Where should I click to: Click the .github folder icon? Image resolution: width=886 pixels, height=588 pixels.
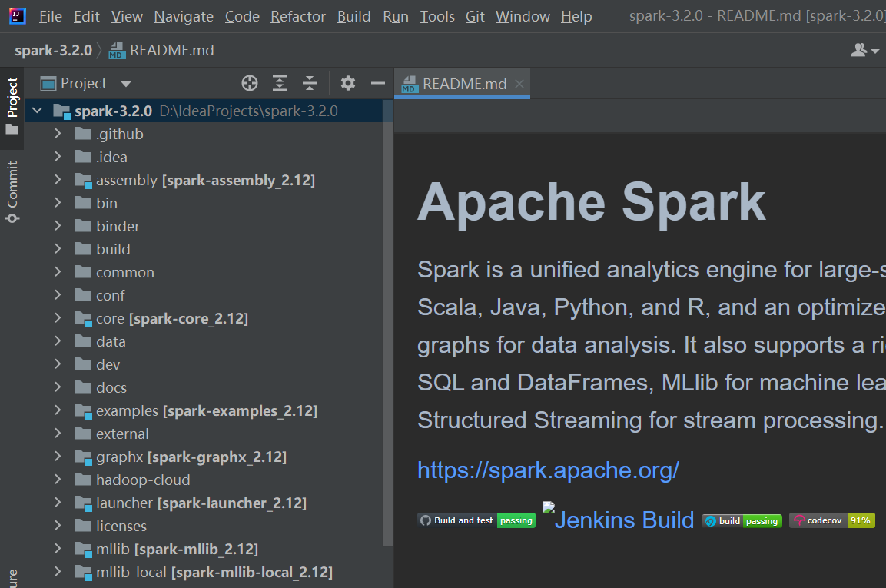coord(83,134)
